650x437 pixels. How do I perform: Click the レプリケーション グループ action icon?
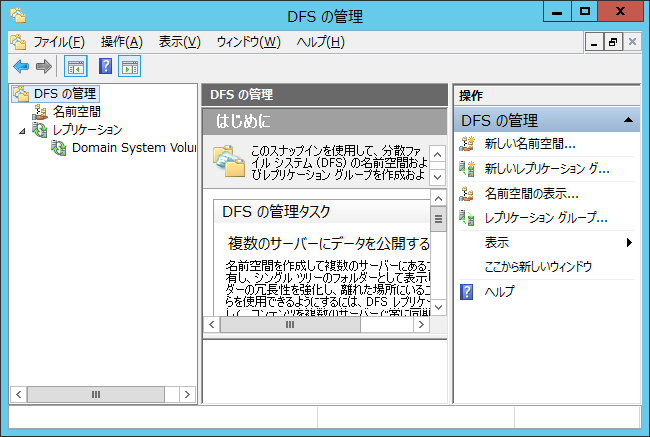[467, 218]
